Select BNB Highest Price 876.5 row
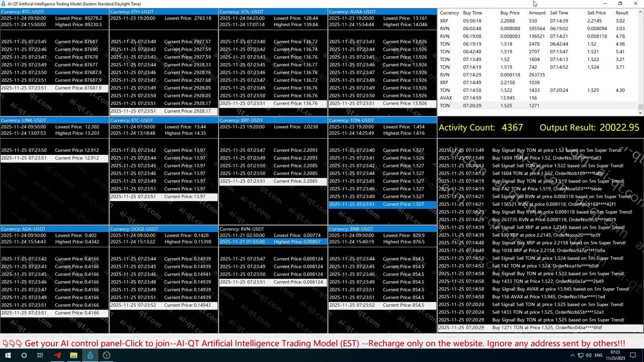644x362 pixels. (x=382, y=241)
